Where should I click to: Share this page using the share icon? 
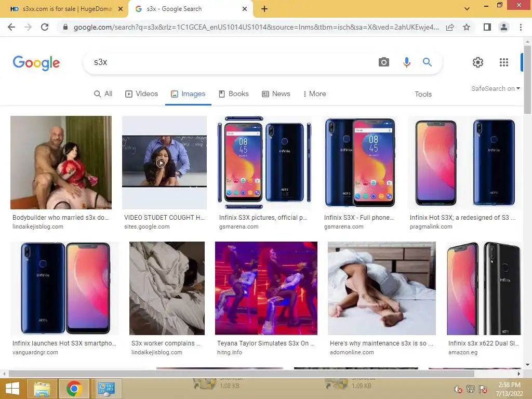[x=450, y=27]
